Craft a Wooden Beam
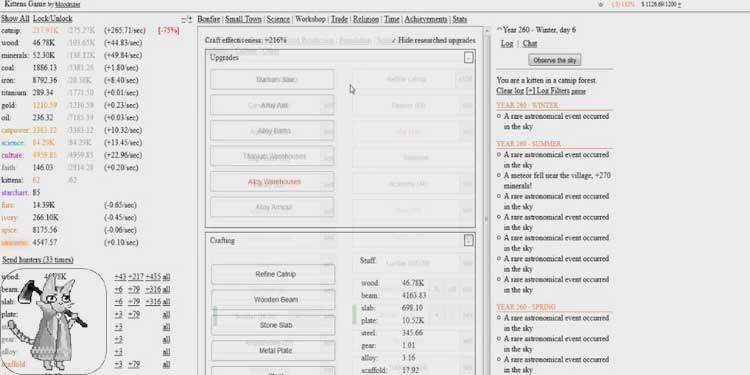 [273, 299]
